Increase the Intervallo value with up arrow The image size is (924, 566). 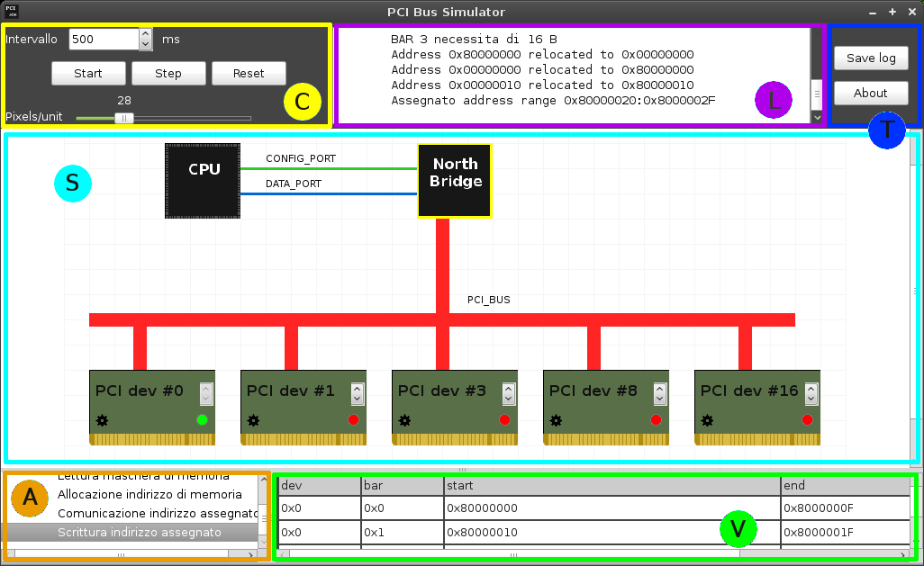[x=146, y=34]
